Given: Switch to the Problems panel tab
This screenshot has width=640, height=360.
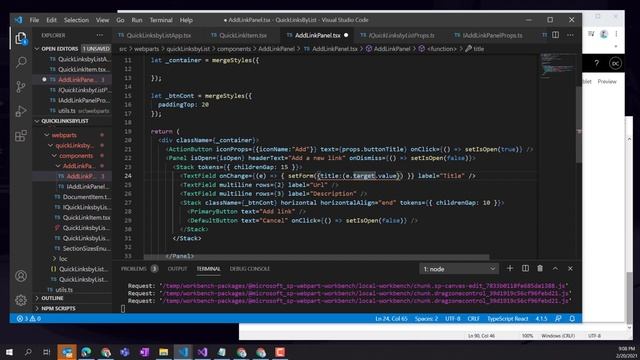Looking at the screenshot, I should [133, 269].
